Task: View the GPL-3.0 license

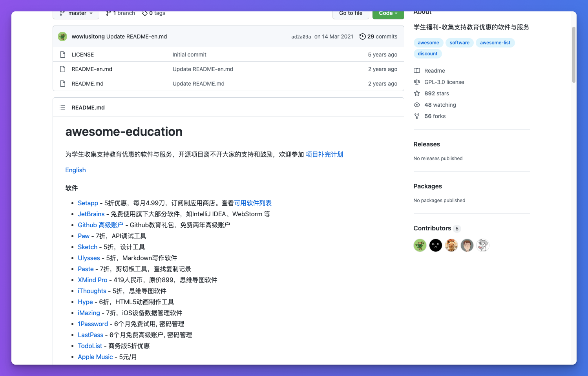Action: click(444, 82)
